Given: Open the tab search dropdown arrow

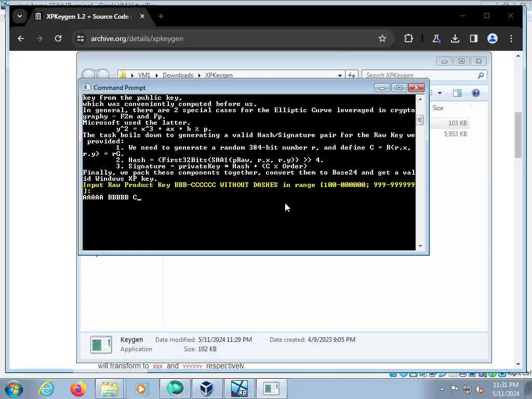Looking at the screenshot, I should (20, 16).
